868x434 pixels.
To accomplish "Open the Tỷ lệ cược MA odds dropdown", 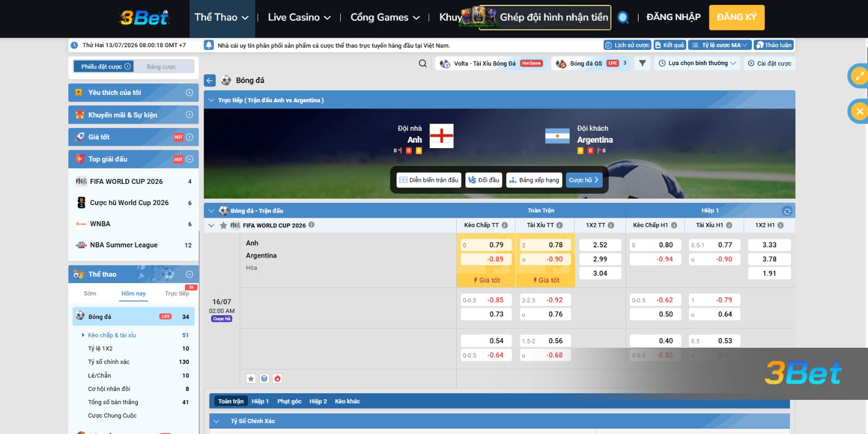I will [720, 45].
